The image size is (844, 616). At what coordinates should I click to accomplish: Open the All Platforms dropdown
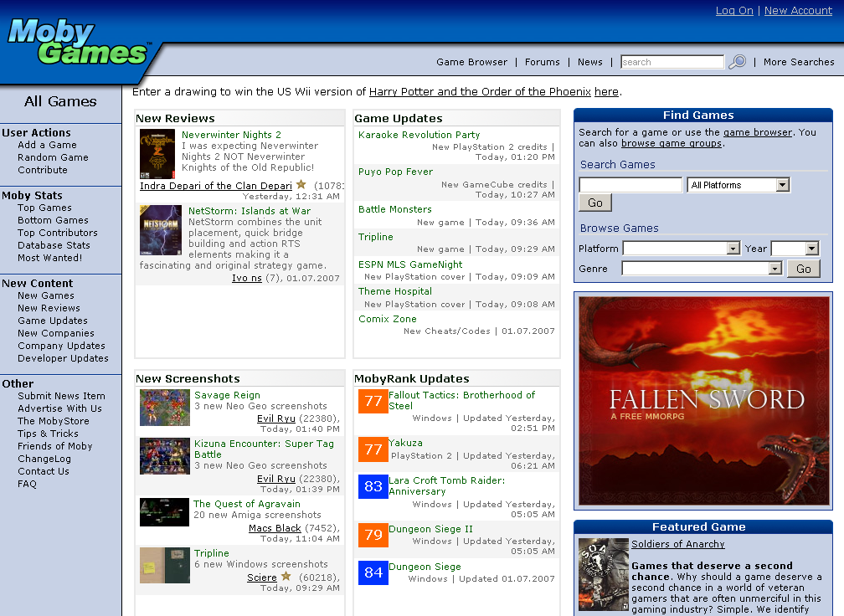tap(738, 185)
